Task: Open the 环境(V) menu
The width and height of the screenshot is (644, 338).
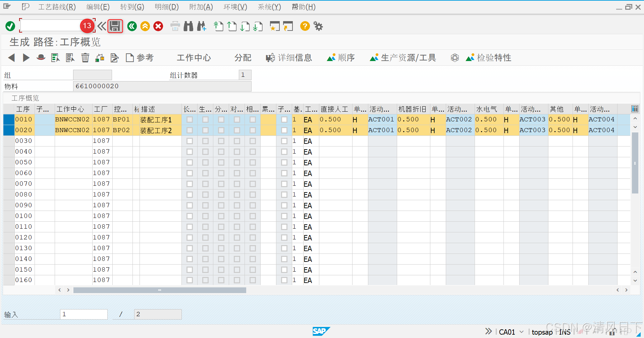Action: click(235, 7)
